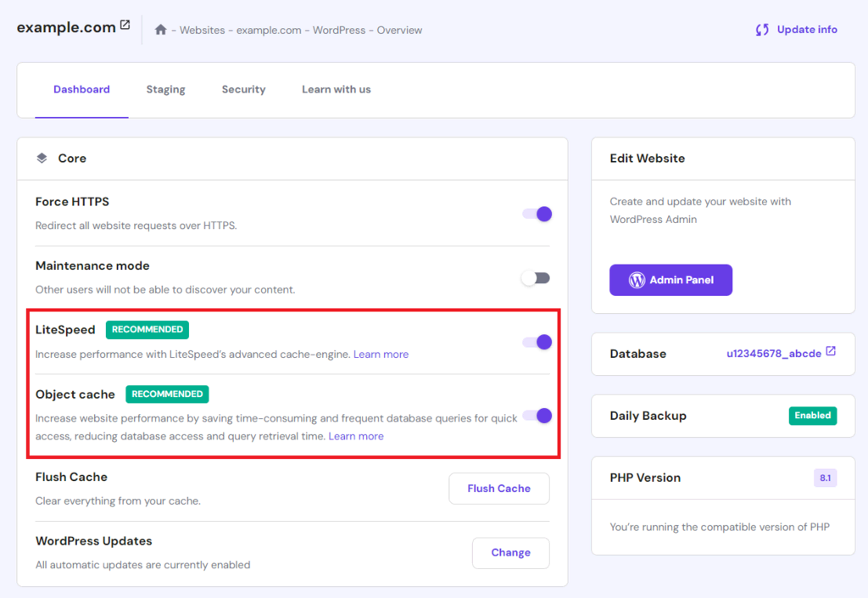
Task: Click the Database label
Action: pyautogui.click(x=637, y=355)
